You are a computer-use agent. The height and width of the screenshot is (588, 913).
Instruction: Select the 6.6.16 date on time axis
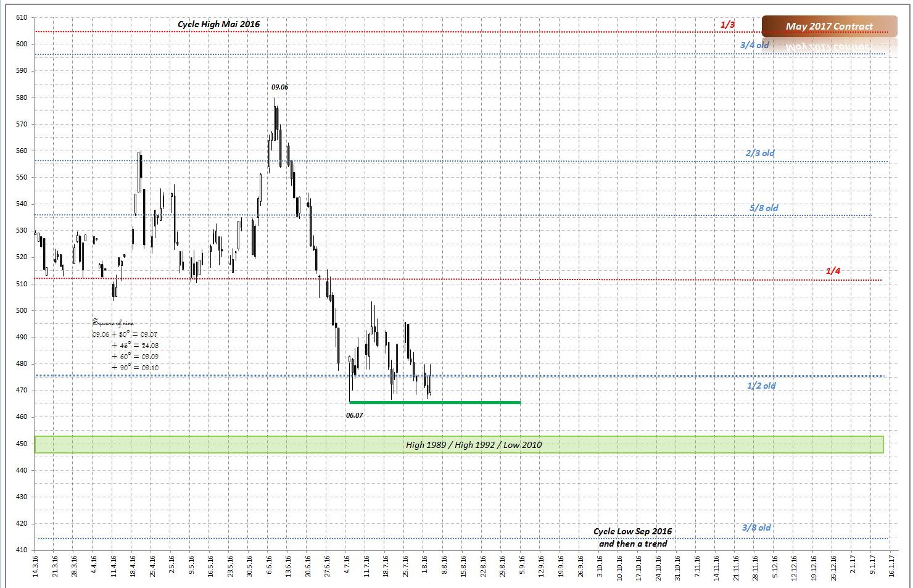coord(268,566)
